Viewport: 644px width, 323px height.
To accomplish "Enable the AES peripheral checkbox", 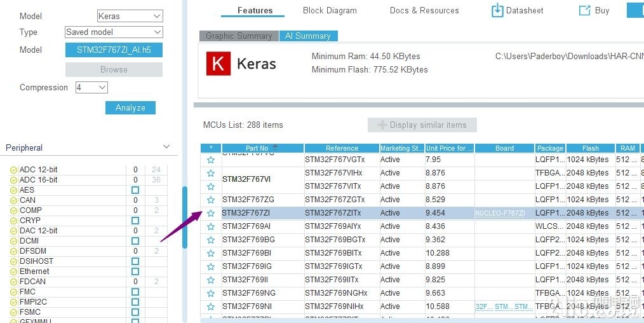I will pyautogui.click(x=135, y=190).
